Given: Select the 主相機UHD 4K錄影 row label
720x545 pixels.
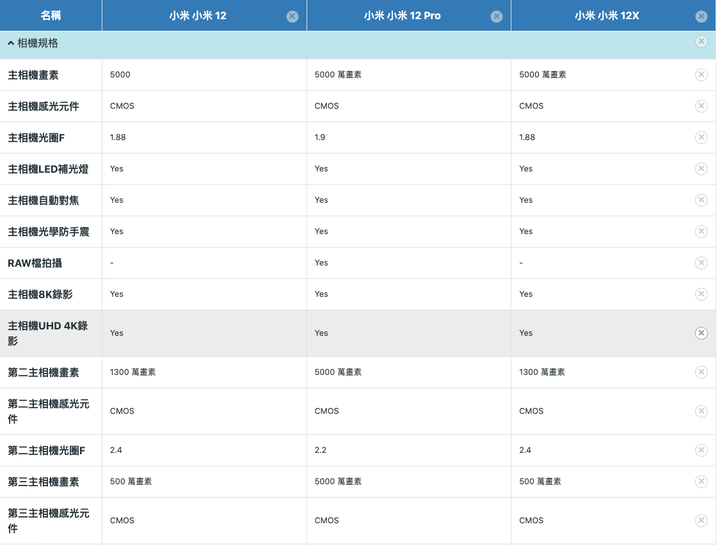Looking at the screenshot, I should point(48,333).
